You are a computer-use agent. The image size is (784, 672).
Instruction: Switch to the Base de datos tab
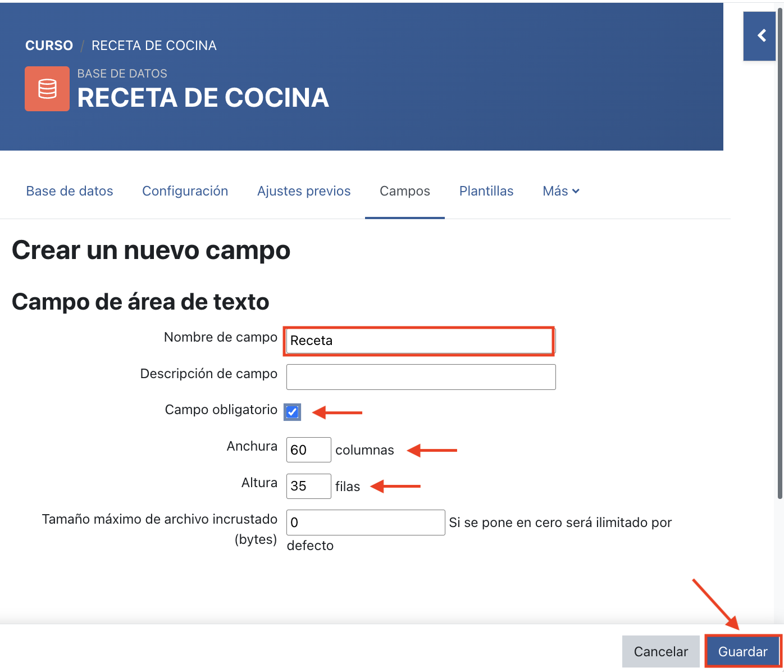[x=70, y=191]
